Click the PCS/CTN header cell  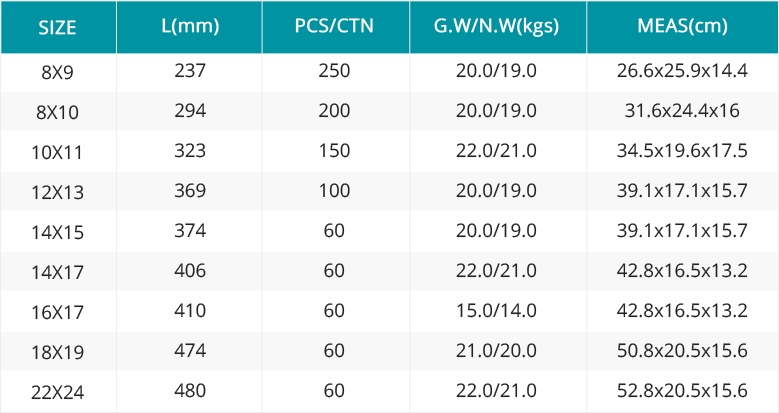pyautogui.click(x=334, y=26)
